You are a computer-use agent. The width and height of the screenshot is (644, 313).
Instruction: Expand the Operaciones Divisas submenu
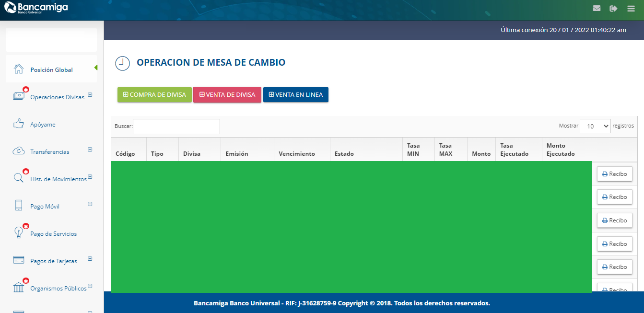click(90, 95)
